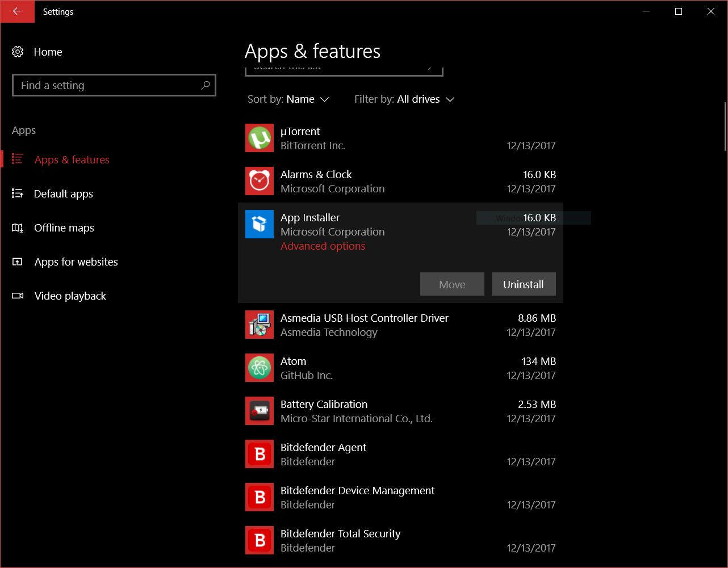Click the Video playback camera icon
Screen dimensions: 728x568
pyautogui.click(x=18, y=296)
